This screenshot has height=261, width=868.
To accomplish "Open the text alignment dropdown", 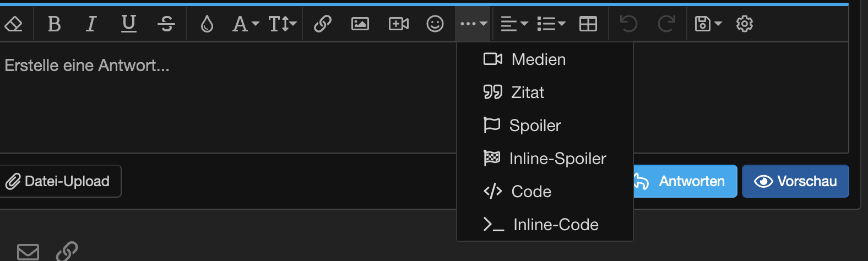I will click(x=514, y=24).
